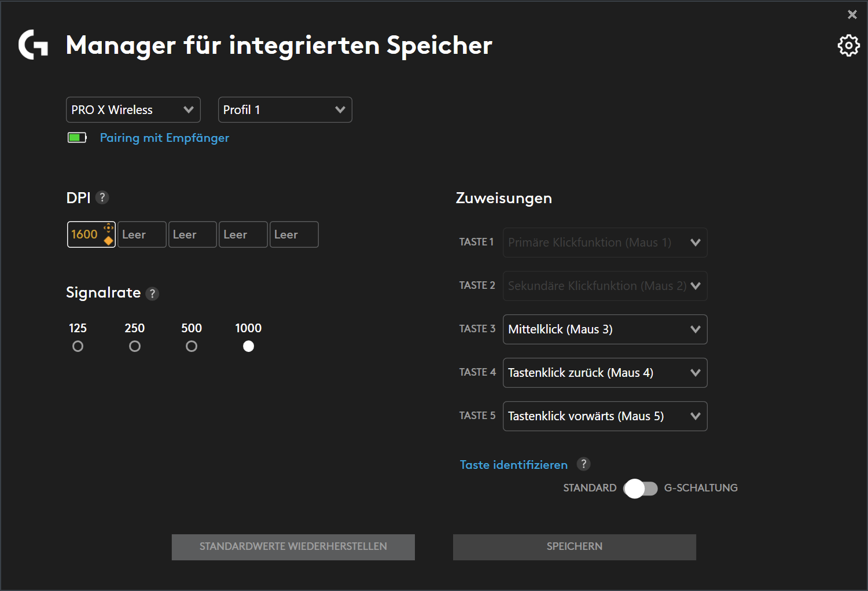
Task: Toggle the Standard/G-Schaltung switch
Action: coord(641,489)
